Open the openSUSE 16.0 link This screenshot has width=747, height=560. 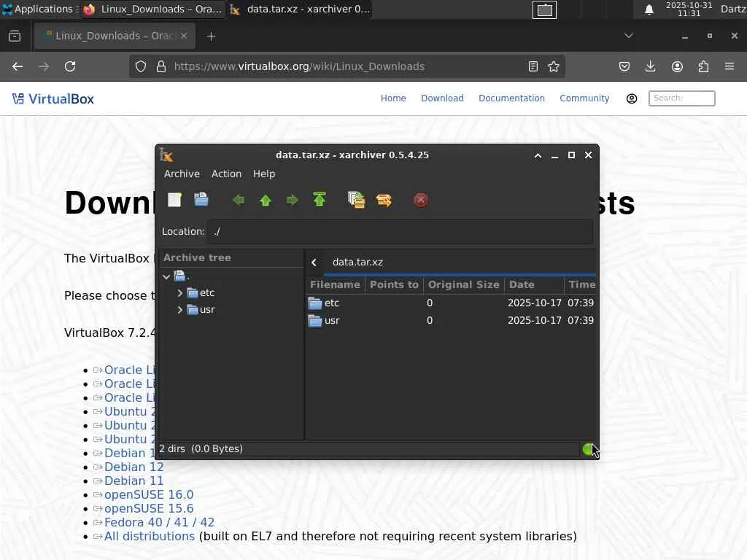click(x=149, y=495)
